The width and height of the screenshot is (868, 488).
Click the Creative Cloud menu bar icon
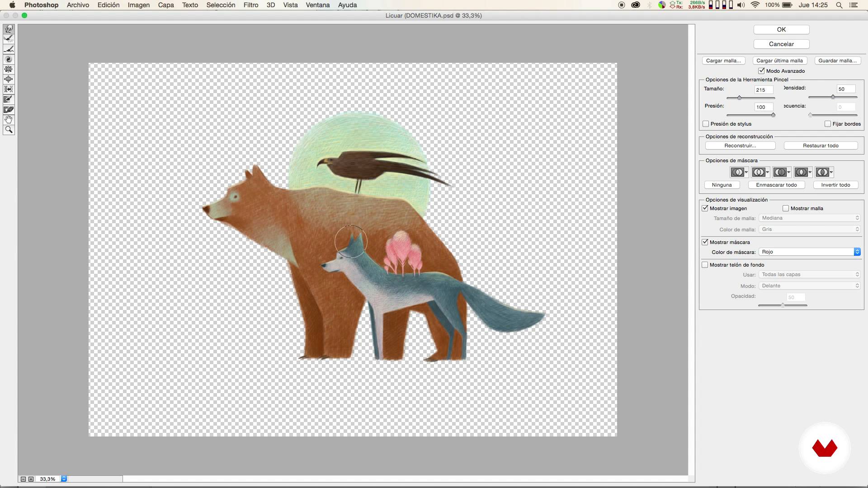click(x=635, y=5)
